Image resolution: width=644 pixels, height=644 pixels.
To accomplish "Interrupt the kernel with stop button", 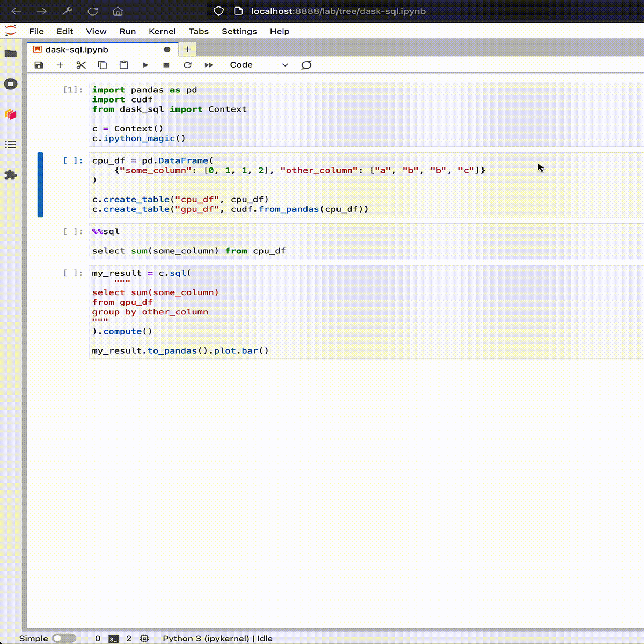I will [166, 64].
